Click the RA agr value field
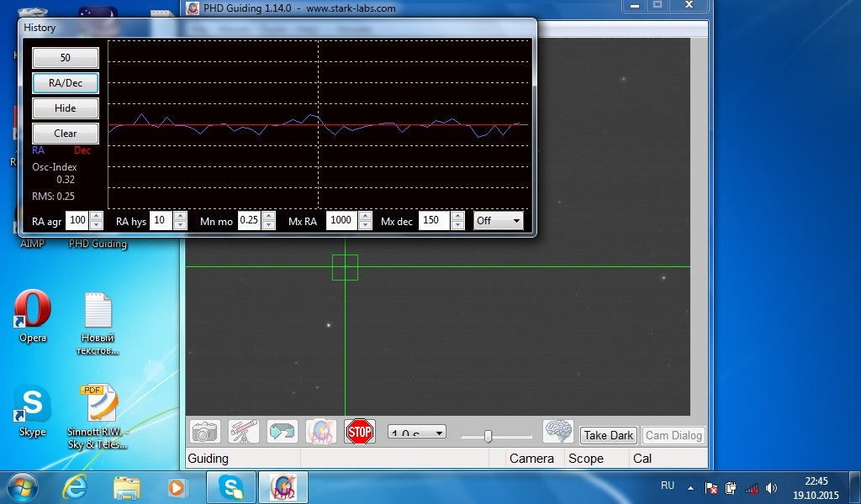Screen dimensions: 861x504 click(x=77, y=221)
